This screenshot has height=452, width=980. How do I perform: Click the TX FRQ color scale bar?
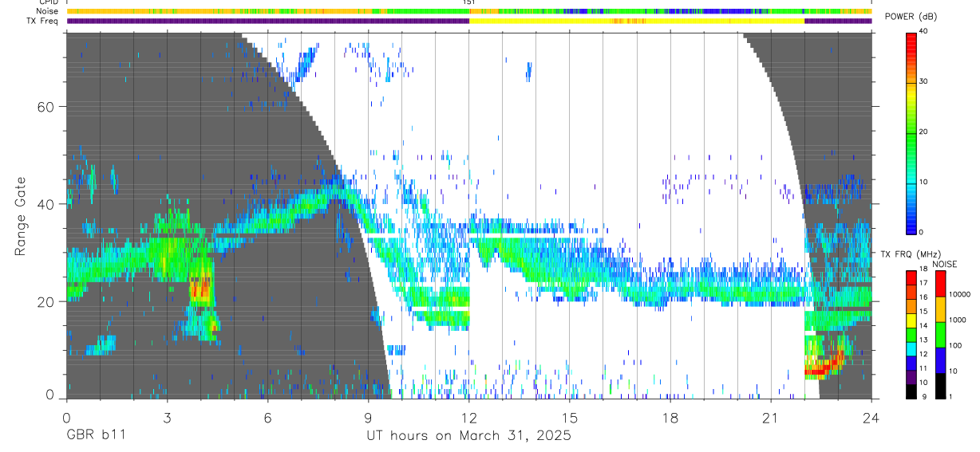(911, 335)
